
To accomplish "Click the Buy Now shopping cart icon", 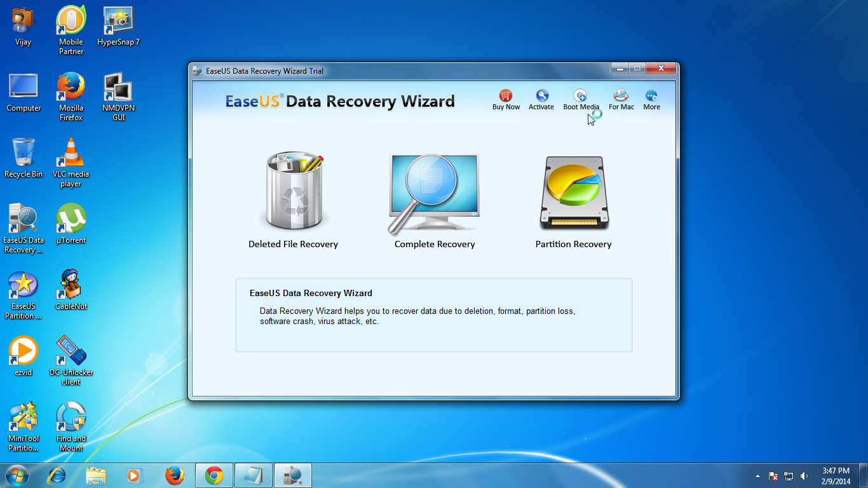I will coord(506,95).
